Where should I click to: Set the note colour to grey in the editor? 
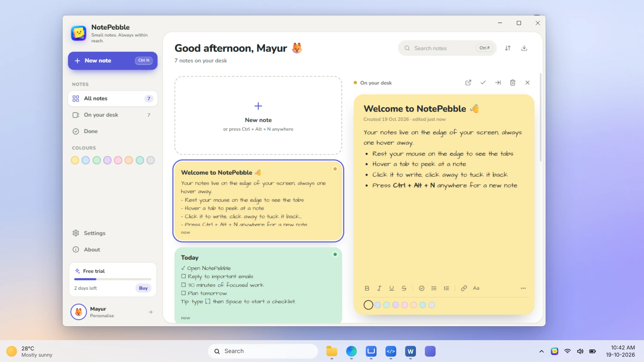coord(432,305)
